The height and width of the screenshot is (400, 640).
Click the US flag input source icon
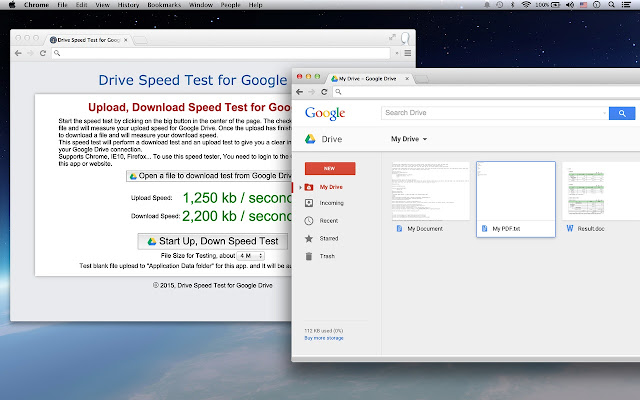coord(583,5)
